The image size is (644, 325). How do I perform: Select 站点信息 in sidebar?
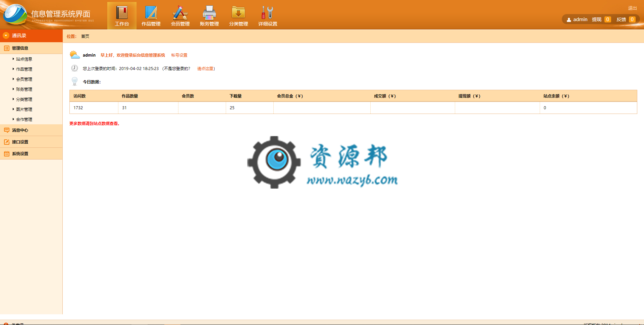[24, 59]
